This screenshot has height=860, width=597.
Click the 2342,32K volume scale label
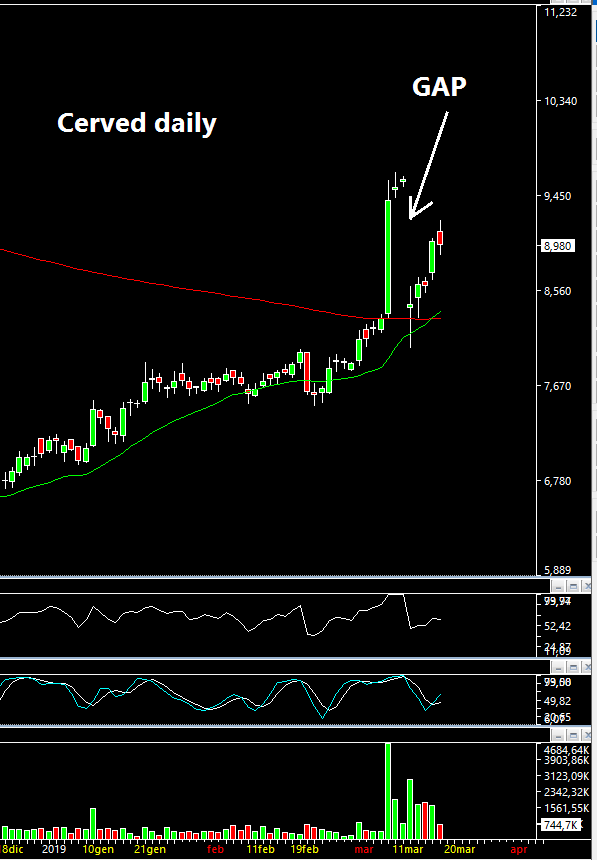pyautogui.click(x=567, y=792)
